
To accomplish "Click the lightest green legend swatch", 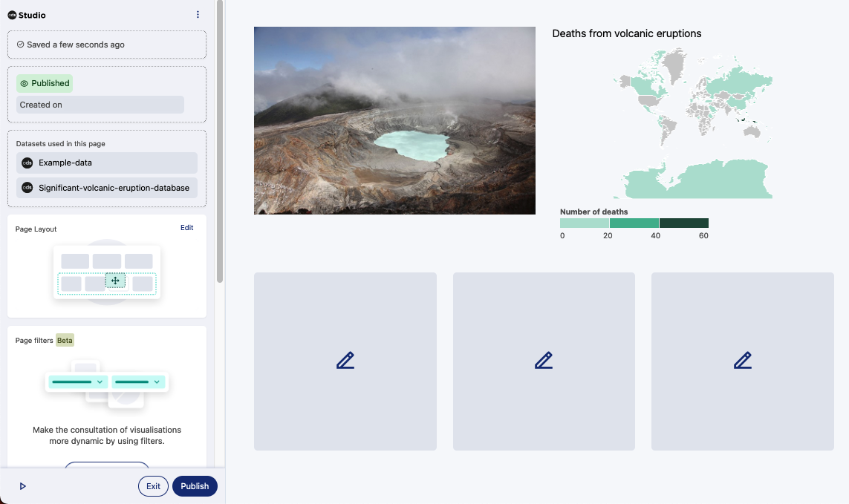I will point(584,223).
